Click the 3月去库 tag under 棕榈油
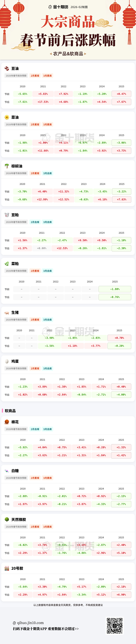Viewport: 136px width, 644px height. (47, 173)
